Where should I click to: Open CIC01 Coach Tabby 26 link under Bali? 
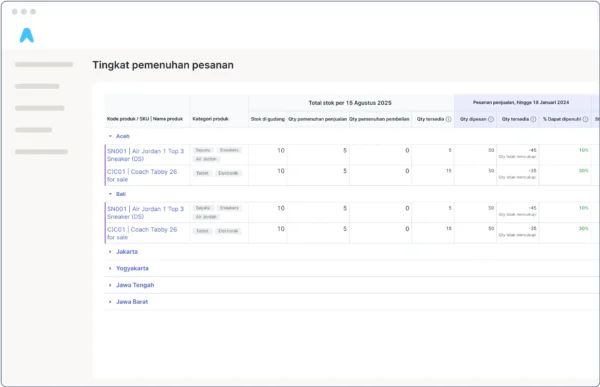[142, 233]
